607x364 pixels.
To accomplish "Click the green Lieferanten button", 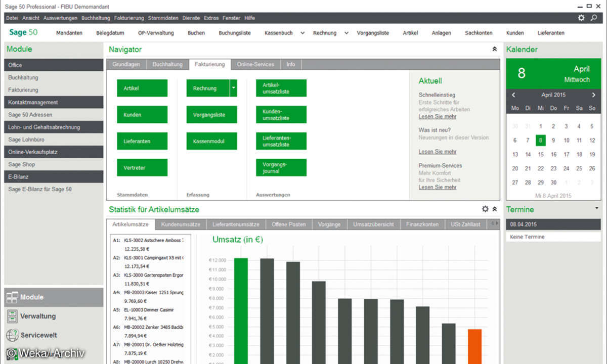I will [x=142, y=141].
